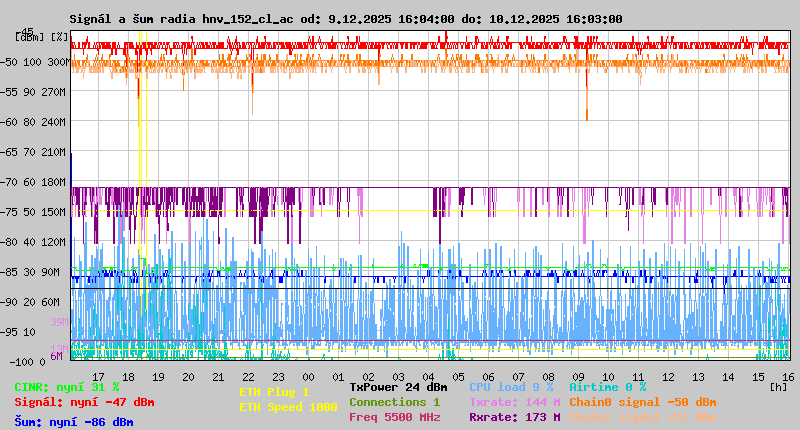This screenshot has width=800, height=430.
Task: Click the [dBm] axis unit label
Action: tap(28, 36)
